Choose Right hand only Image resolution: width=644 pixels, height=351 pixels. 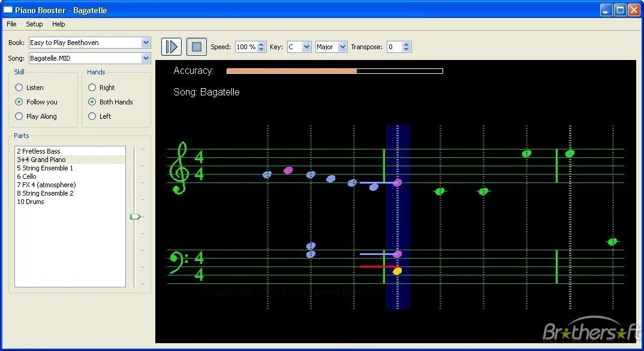(x=92, y=87)
